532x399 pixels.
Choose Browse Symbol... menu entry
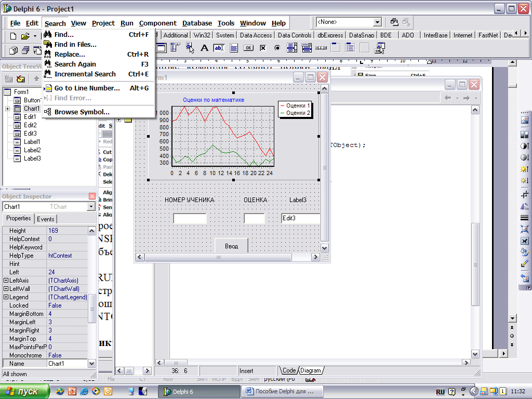point(99,112)
